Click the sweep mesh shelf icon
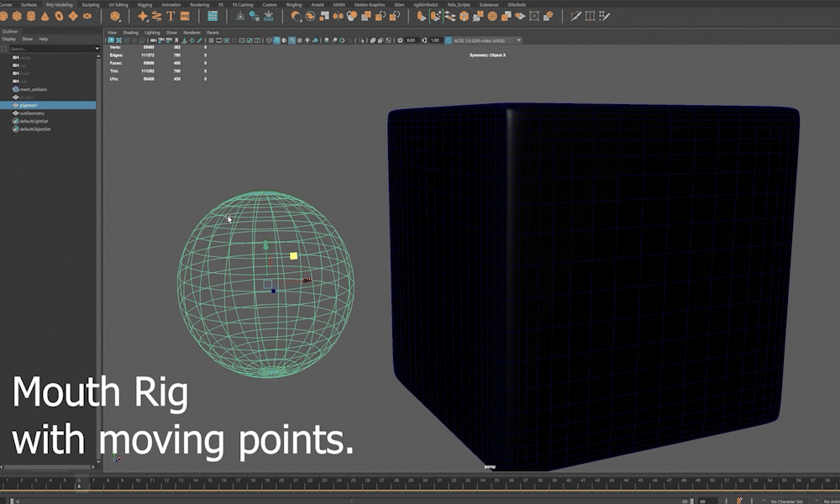The image size is (840, 504). coord(156,16)
